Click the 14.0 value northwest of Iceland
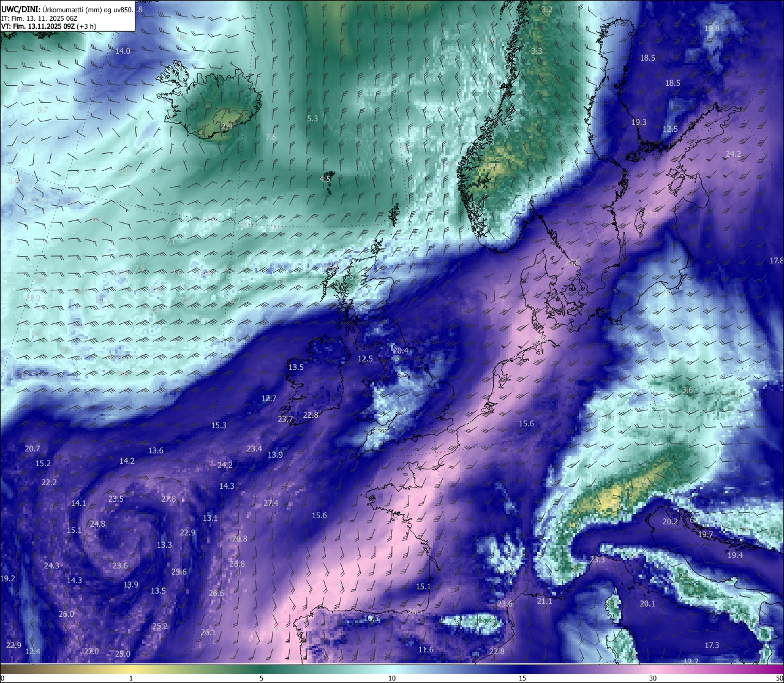 tap(123, 51)
